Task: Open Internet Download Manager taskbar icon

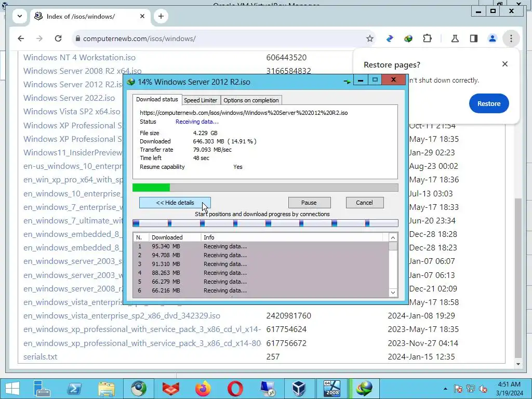Action: [x=364, y=389]
